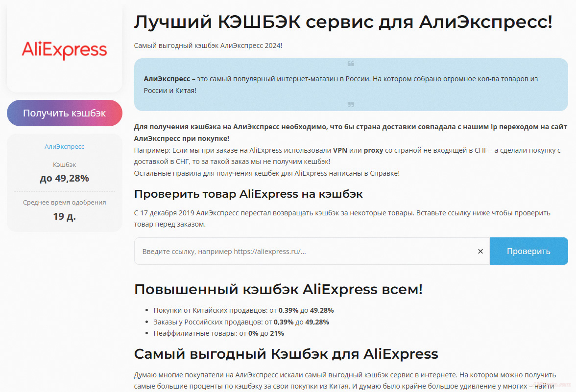Click the bold VPN word in paragraph

point(340,150)
